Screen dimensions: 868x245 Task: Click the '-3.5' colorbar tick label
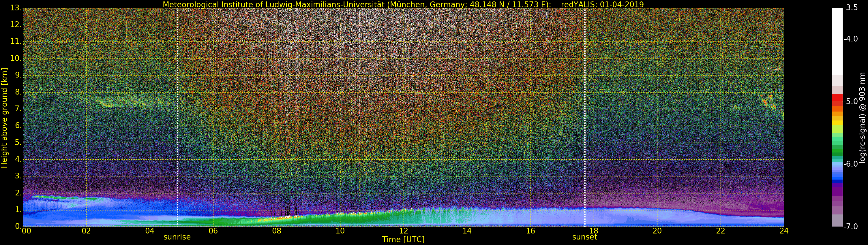point(851,8)
